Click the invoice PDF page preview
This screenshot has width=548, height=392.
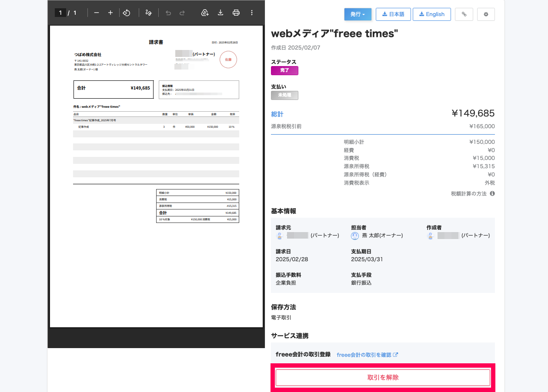click(156, 176)
